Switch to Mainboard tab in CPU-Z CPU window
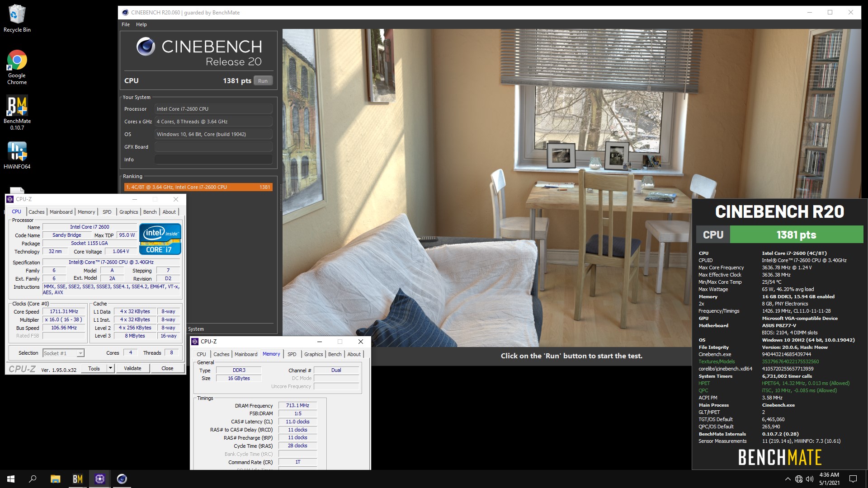Image resolution: width=868 pixels, height=488 pixels. pos(61,212)
